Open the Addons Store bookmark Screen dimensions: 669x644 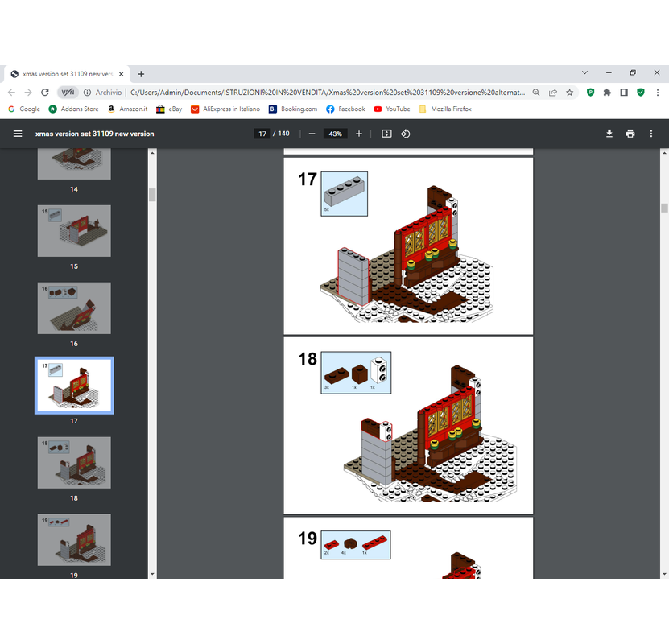tap(74, 109)
